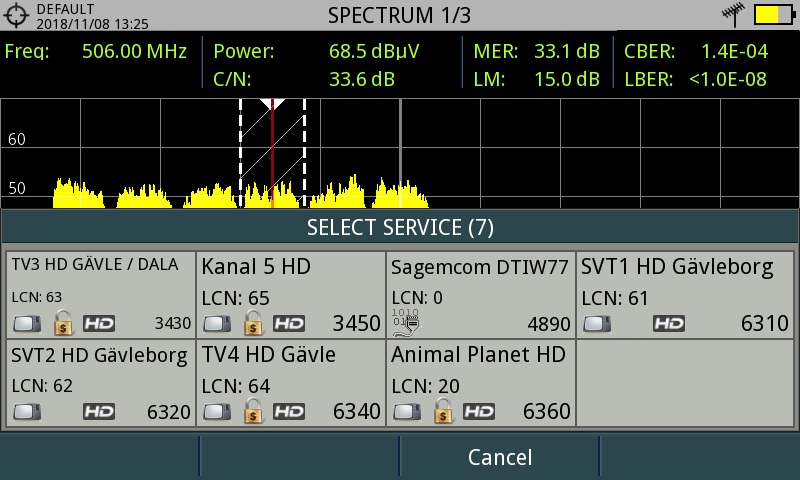Tap the DEFAULT installation name
This screenshot has width=800, height=480.
[65, 9]
